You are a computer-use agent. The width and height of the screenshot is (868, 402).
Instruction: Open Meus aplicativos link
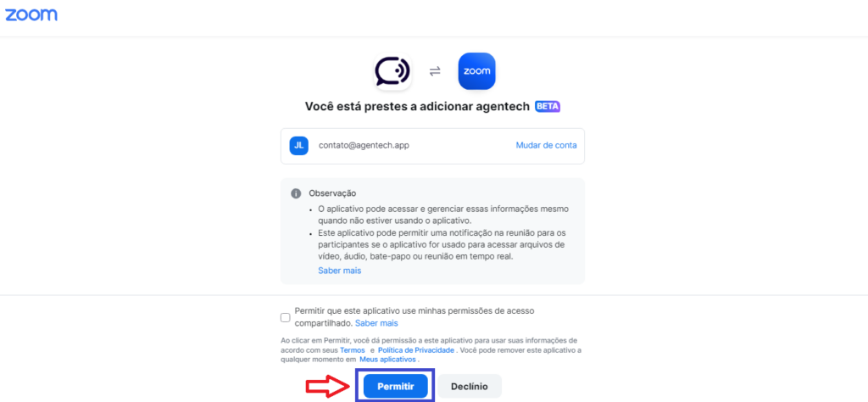tap(387, 360)
